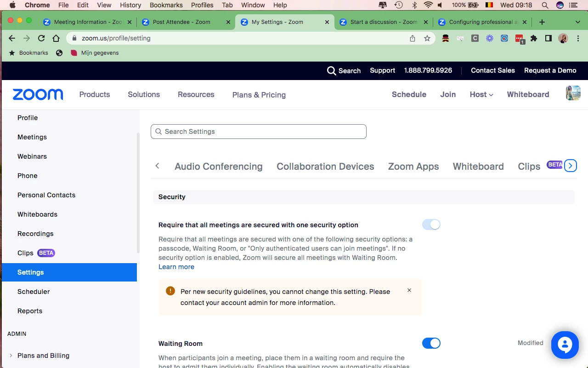
Task: Click Support link in black bar
Action: [383, 70]
